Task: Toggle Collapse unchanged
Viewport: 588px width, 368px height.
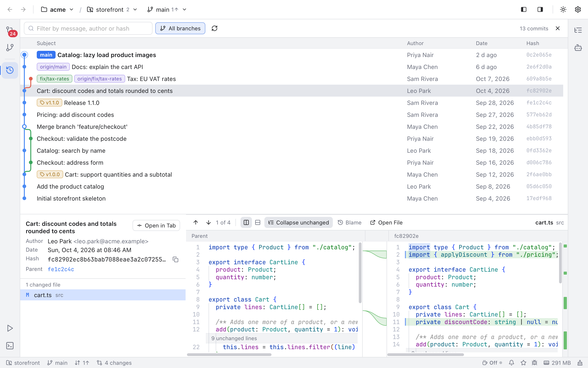Action: click(x=298, y=222)
